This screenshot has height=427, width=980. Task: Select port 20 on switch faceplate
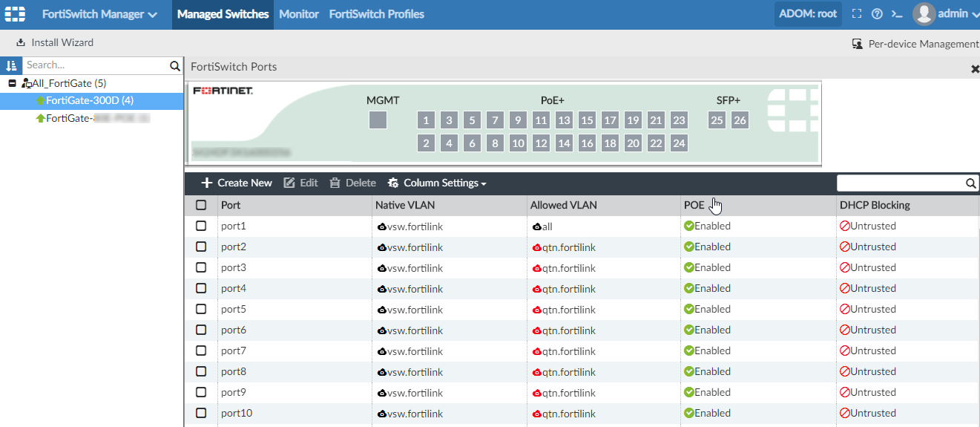[633, 143]
